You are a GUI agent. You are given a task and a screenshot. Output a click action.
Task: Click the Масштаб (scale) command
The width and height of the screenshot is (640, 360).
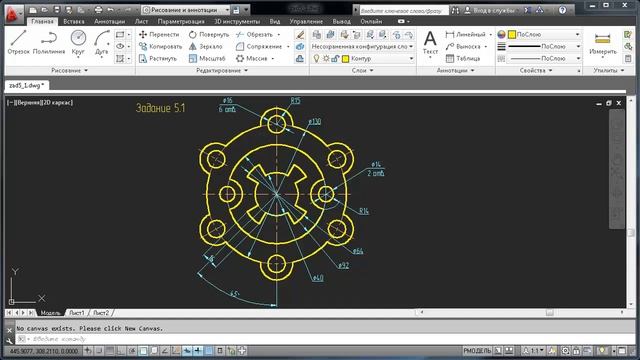pyautogui.click(x=207, y=58)
